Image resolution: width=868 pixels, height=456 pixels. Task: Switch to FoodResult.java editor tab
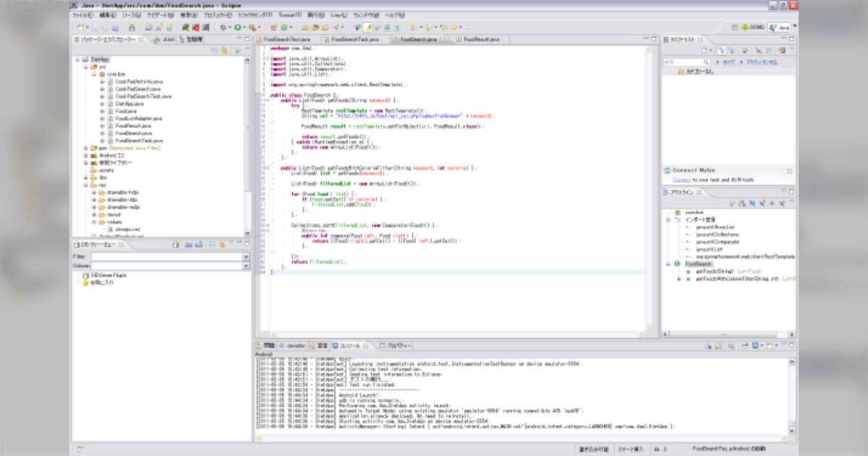480,39
